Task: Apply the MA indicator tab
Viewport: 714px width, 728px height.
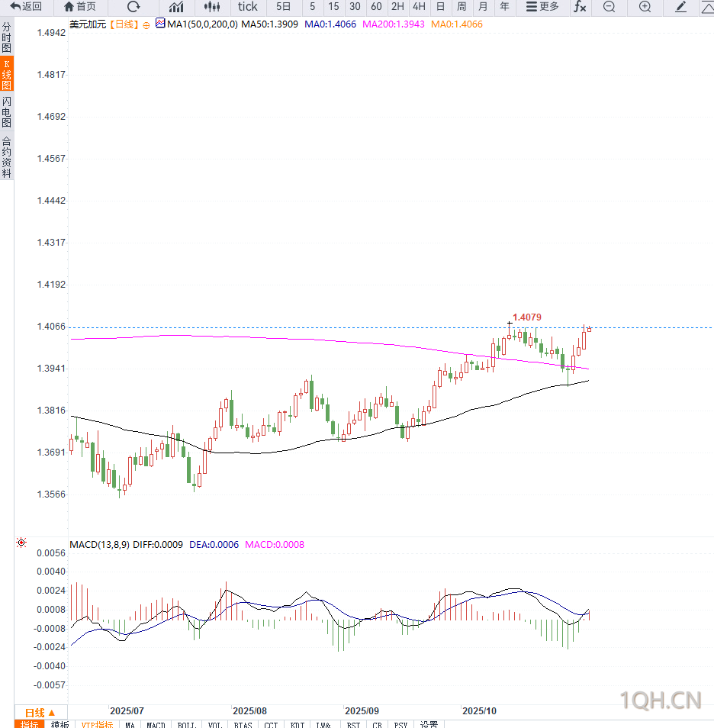Action: pyautogui.click(x=130, y=724)
